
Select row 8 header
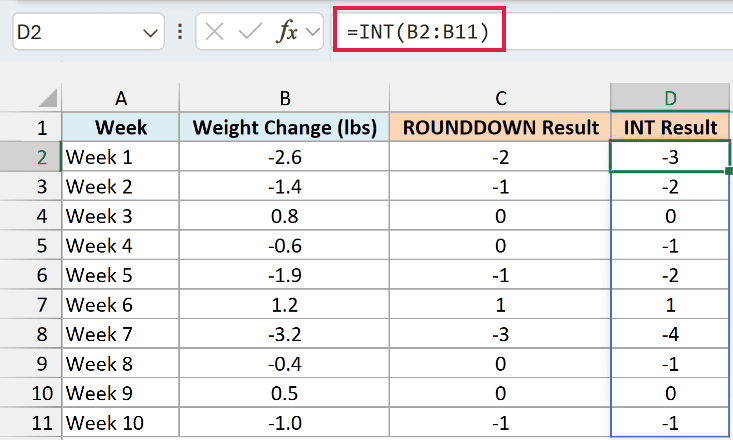tap(31, 334)
